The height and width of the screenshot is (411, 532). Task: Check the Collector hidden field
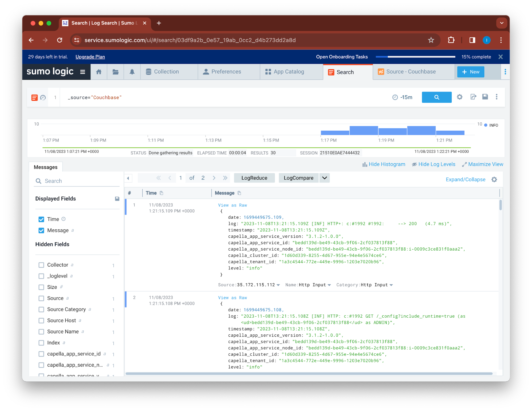click(41, 265)
